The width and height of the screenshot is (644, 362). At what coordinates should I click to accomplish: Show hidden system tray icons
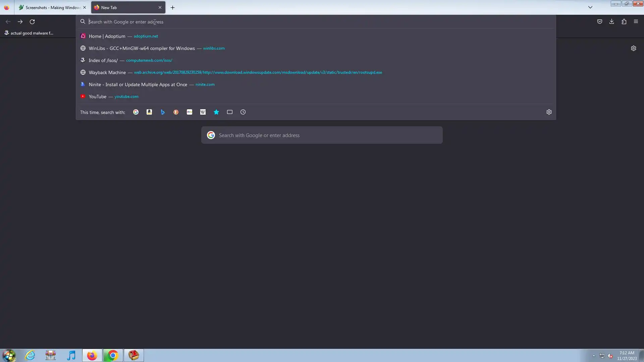click(594, 356)
